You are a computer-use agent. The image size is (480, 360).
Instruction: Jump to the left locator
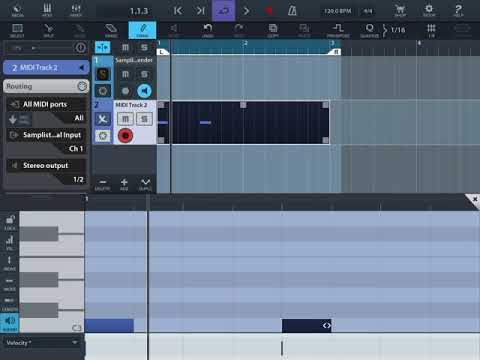178,11
